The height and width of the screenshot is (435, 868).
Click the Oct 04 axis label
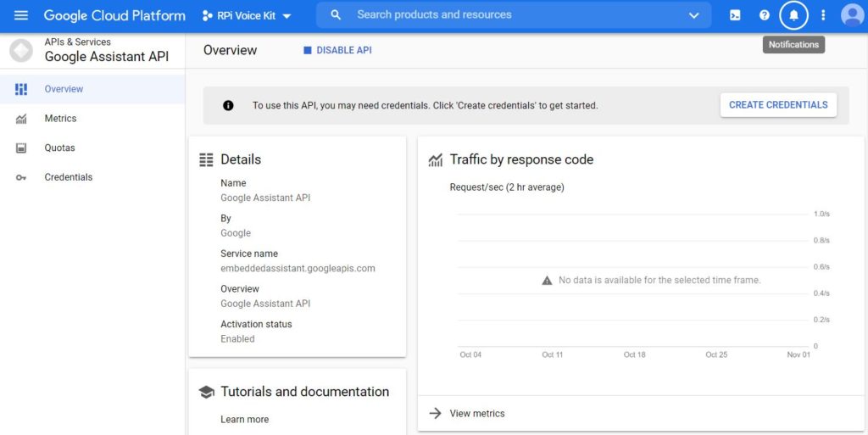[x=470, y=354]
